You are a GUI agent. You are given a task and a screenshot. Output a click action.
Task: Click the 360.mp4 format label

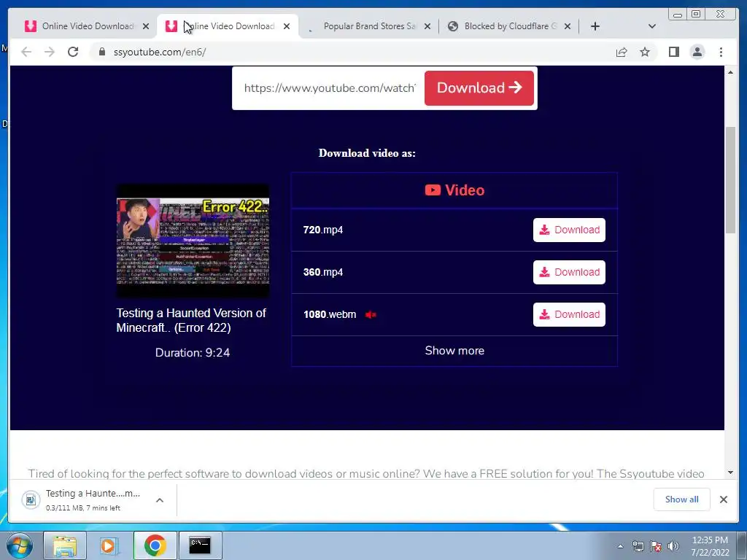(x=323, y=273)
